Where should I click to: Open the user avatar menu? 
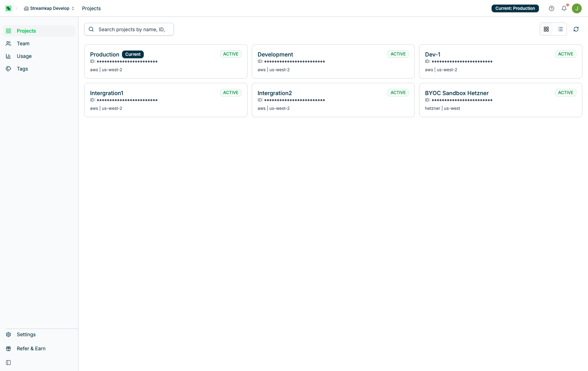click(x=577, y=8)
